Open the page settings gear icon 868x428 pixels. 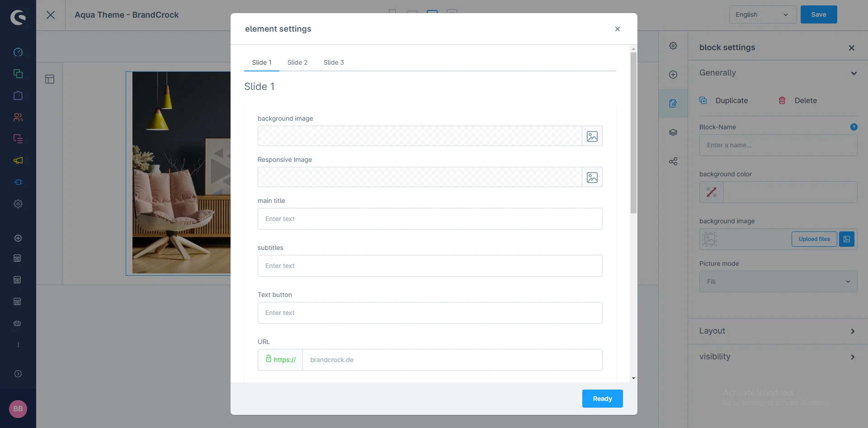[x=673, y=46]
